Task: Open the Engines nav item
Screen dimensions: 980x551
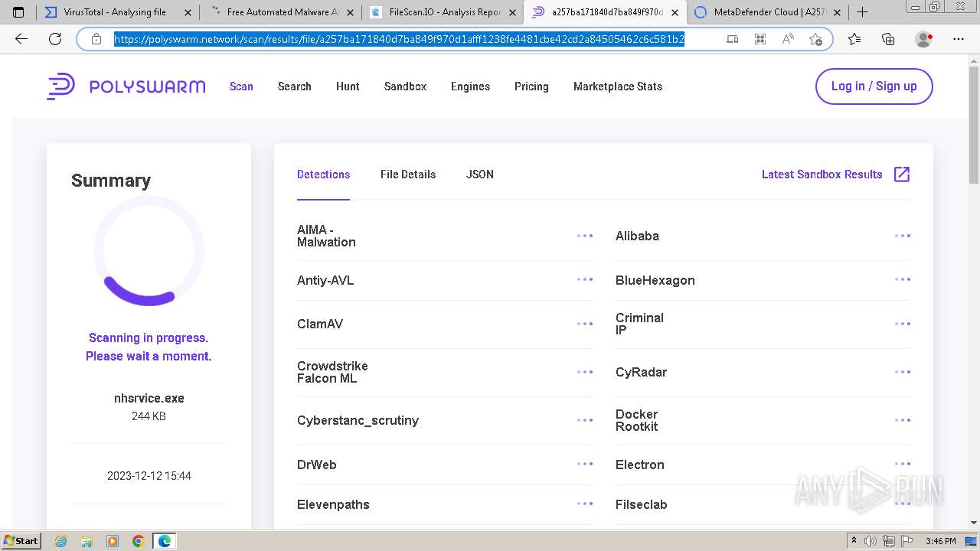Action: point(470,86)
